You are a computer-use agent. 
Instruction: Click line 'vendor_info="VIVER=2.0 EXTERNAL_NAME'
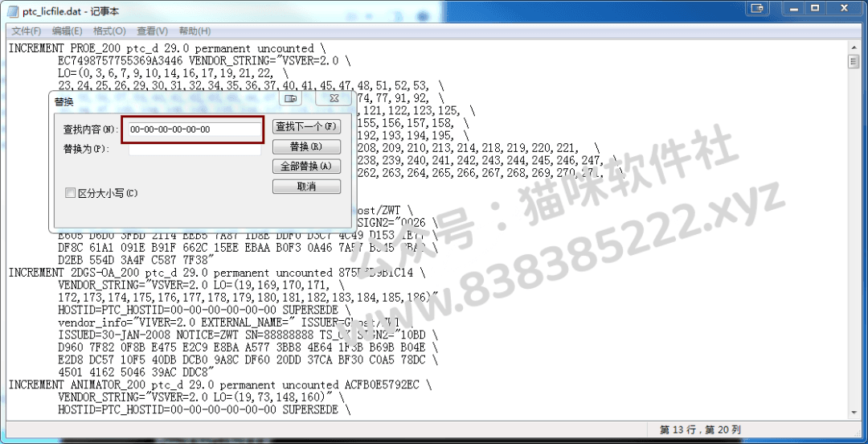coord(235,323)
